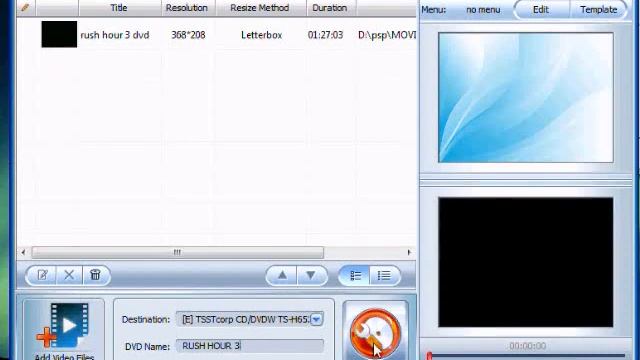Click the D:\psp\MOVI path cell
The image size is (640, 360).
387,35
